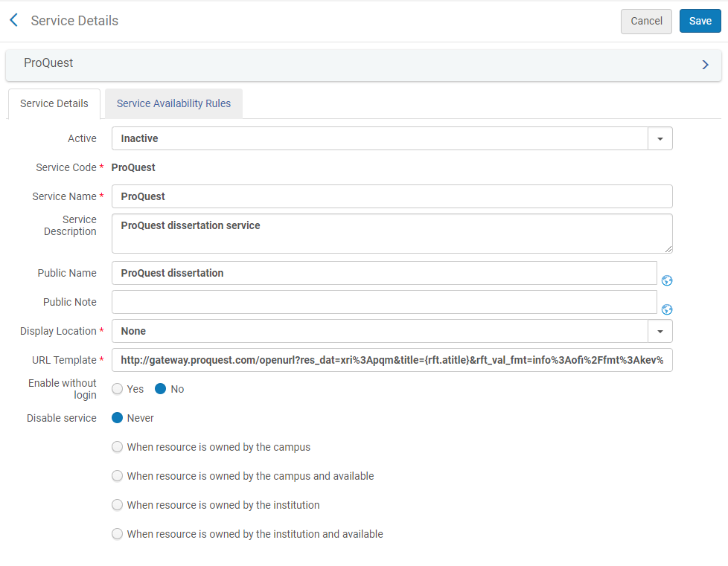Go back using the left chevron arrow

pyautogui.click(x=14, y=20)
